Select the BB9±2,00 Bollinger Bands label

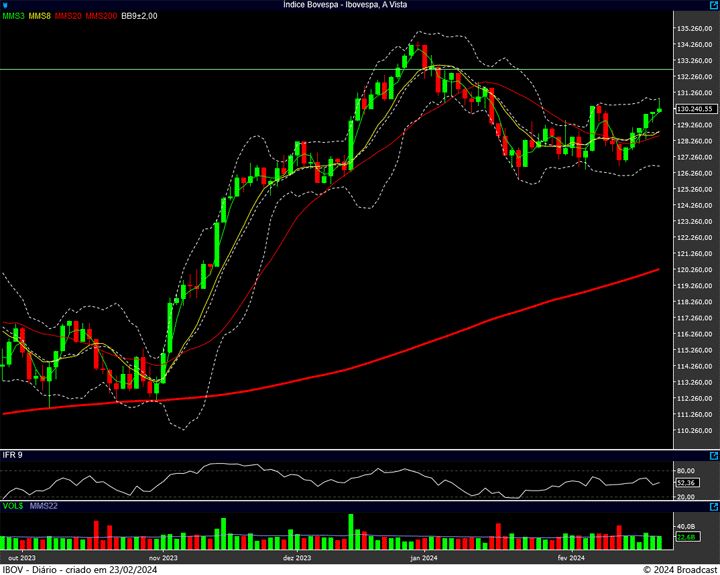point(140,17)
